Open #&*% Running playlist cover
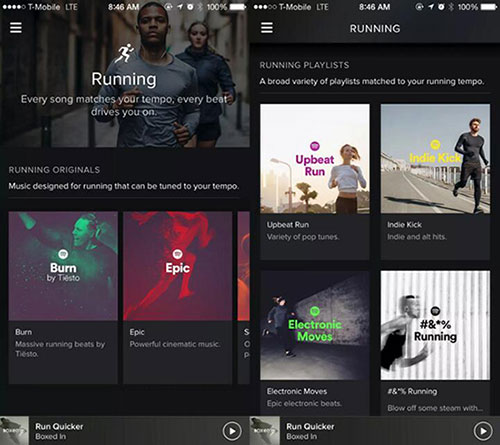Viewport: 500px width, 445px height. (x=435, y=325)
